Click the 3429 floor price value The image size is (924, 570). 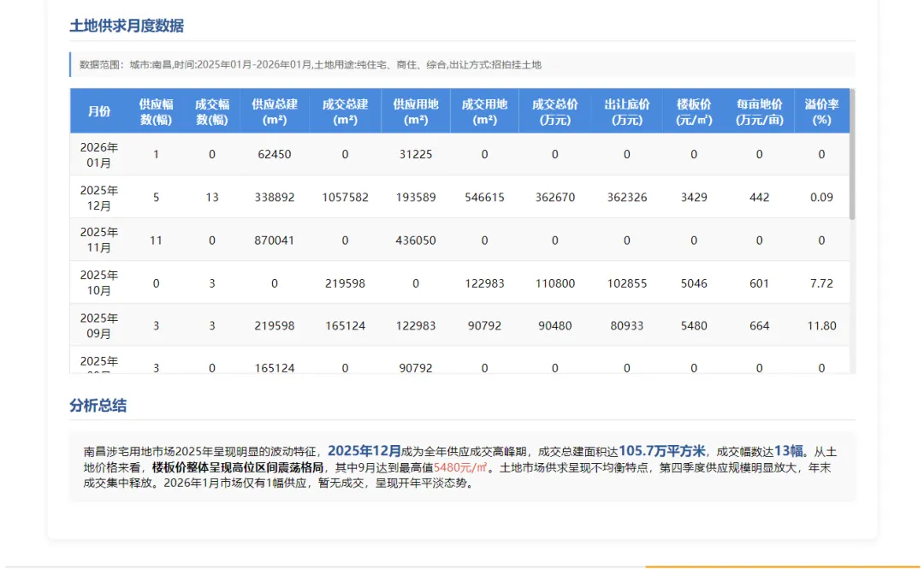click(694, 198)
